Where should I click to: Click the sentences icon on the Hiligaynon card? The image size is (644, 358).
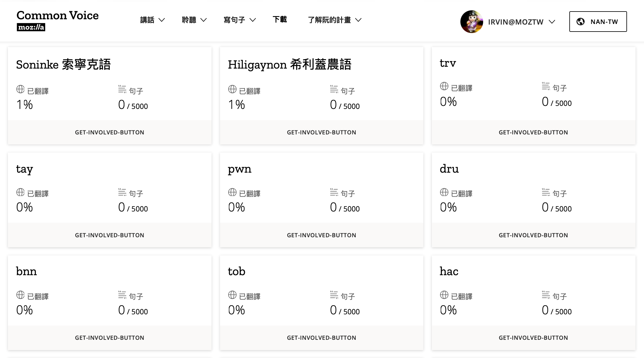coord(334,89)
